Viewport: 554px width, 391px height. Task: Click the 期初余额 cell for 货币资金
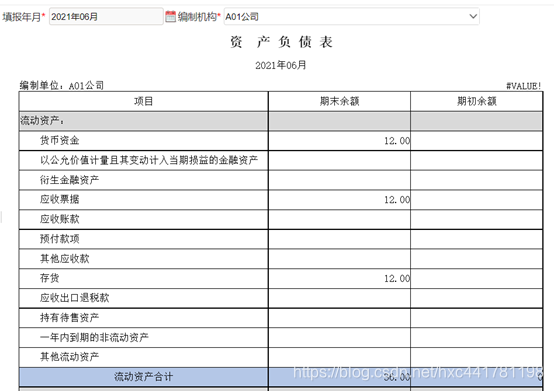tap(476, 141)
